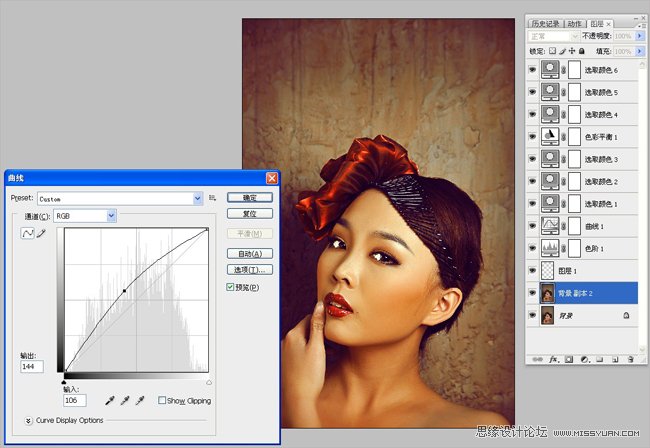650x448 pixels.
Task: Select the curve point editing tool
Action: (27, 233)
